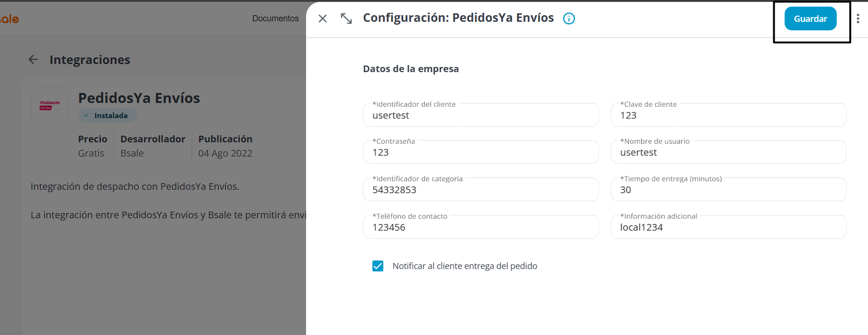868x335 pixels.
Task: Expand the configuration panel with diagonal arrows icon
Action: [x=346, y=19]
